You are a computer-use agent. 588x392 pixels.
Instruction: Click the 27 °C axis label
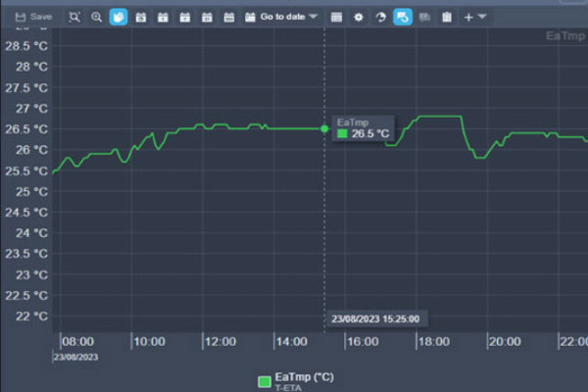(31, 109)
